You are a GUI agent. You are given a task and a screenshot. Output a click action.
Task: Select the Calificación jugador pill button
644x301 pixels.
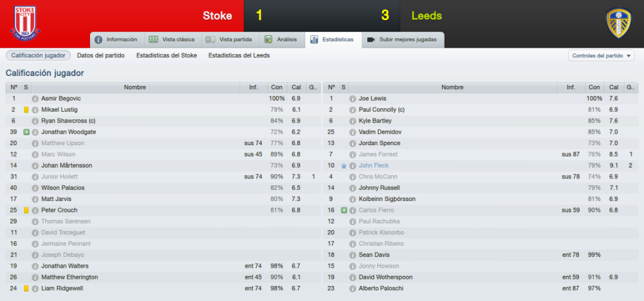pyautogui.click(x=38, y=55)
